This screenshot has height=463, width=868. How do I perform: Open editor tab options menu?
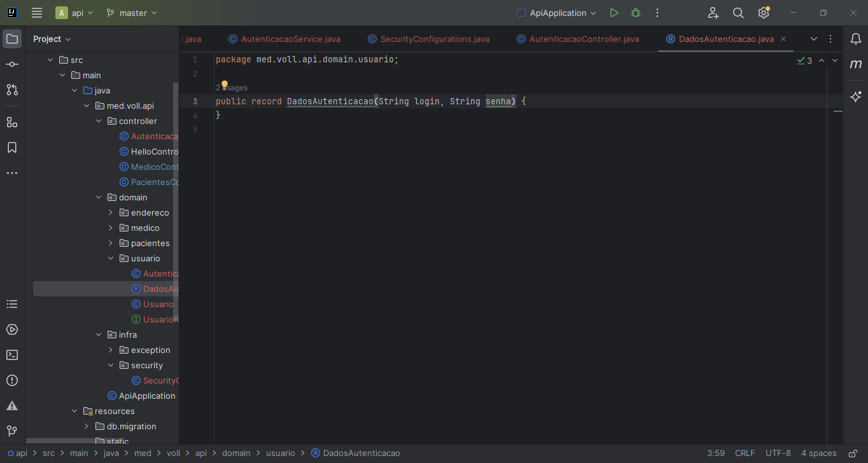[830, 39]
